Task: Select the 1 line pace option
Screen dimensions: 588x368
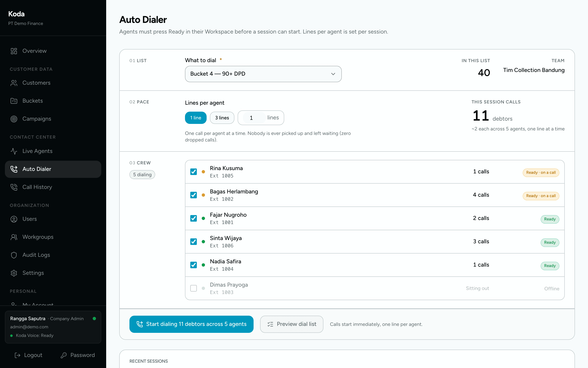Action: click(x=196, y=118)
